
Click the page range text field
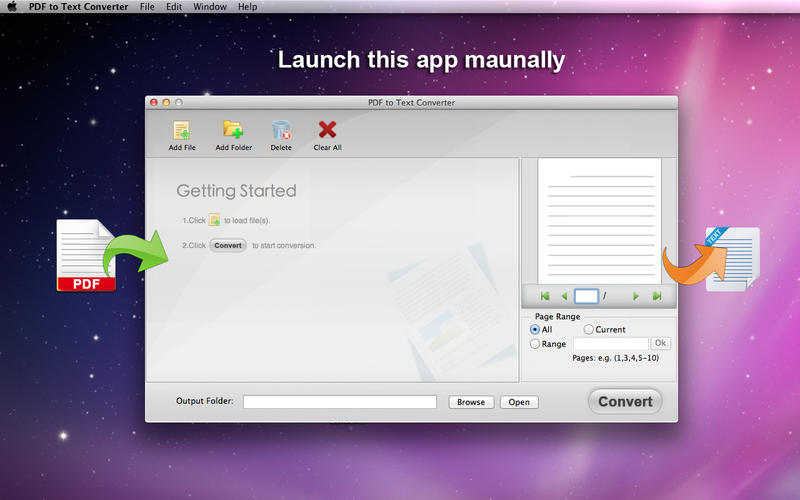pos(611,344)
